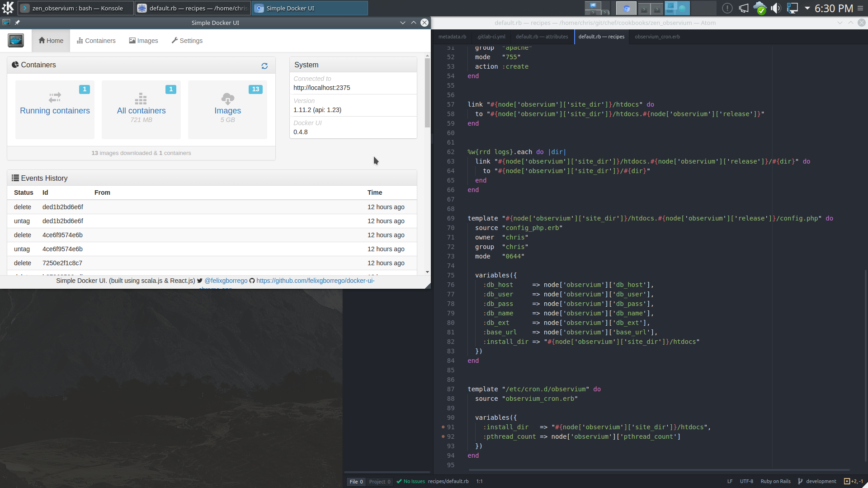Expand the hidden system tray icons
Screen dimensions: 868x488
pos(807,8)
